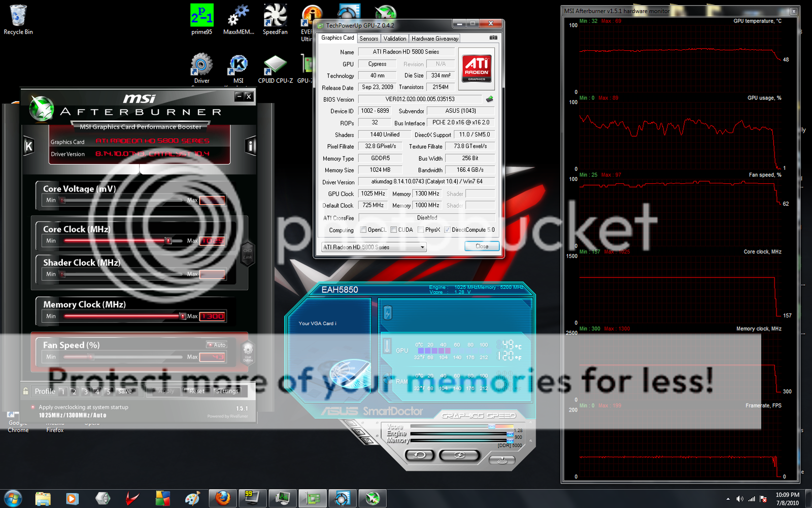Screen dimensions: 812x508
Task: Show hidden tray icons arrow
Action: pyautogui.click(x=728, y=499)
